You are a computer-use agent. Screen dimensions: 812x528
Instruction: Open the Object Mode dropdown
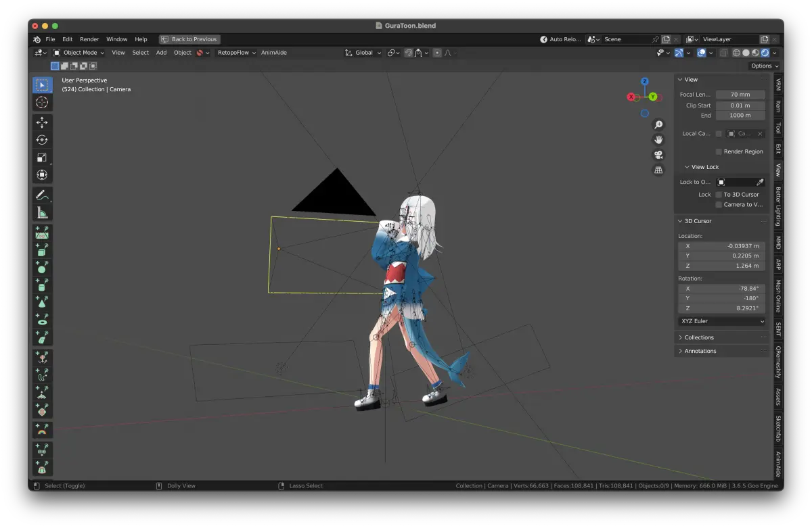point(79,53)
